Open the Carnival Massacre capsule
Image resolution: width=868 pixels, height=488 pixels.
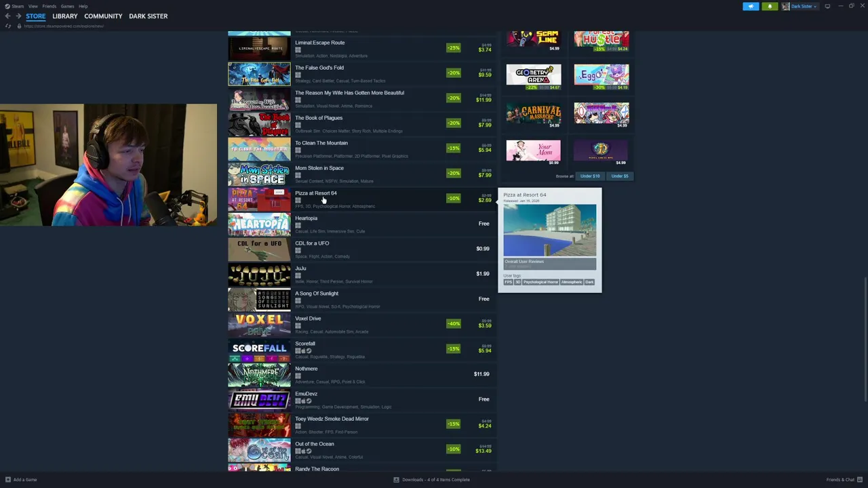(x=534, y=113)
